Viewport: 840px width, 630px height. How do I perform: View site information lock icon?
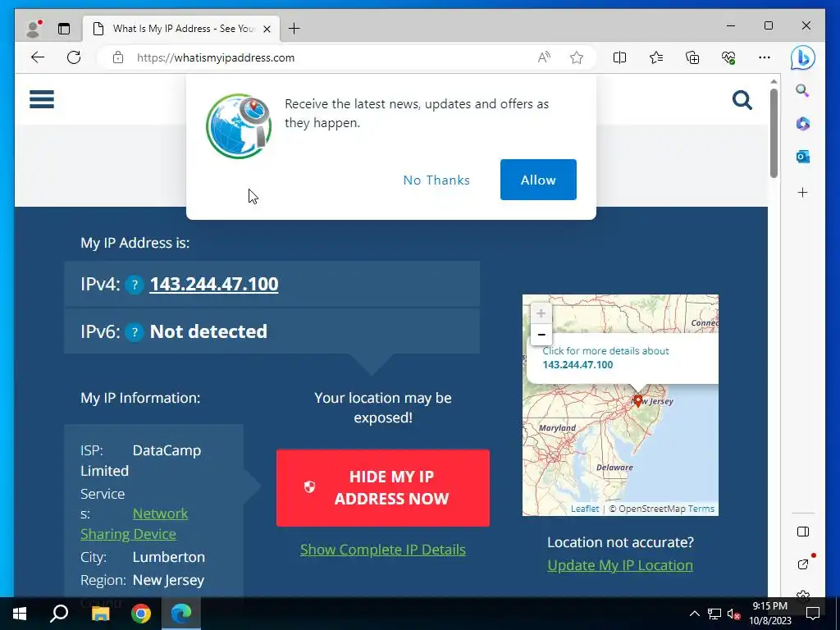pyautogui.click(x=118, y=57)
